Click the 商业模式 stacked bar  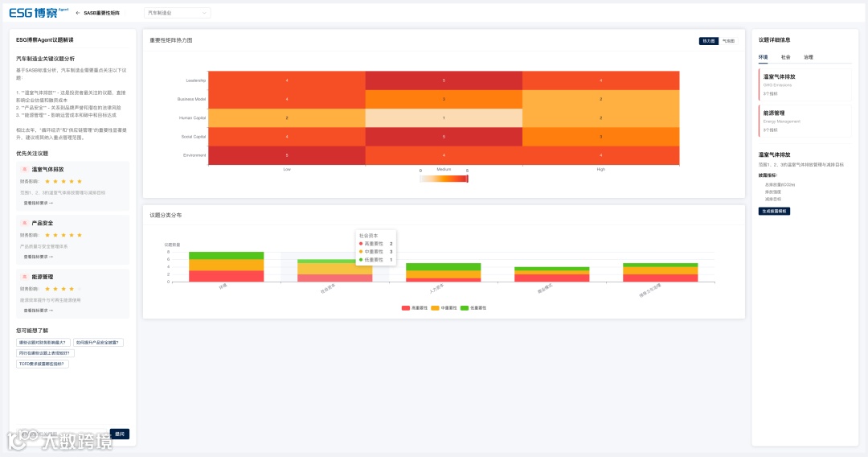click(552, 274)
